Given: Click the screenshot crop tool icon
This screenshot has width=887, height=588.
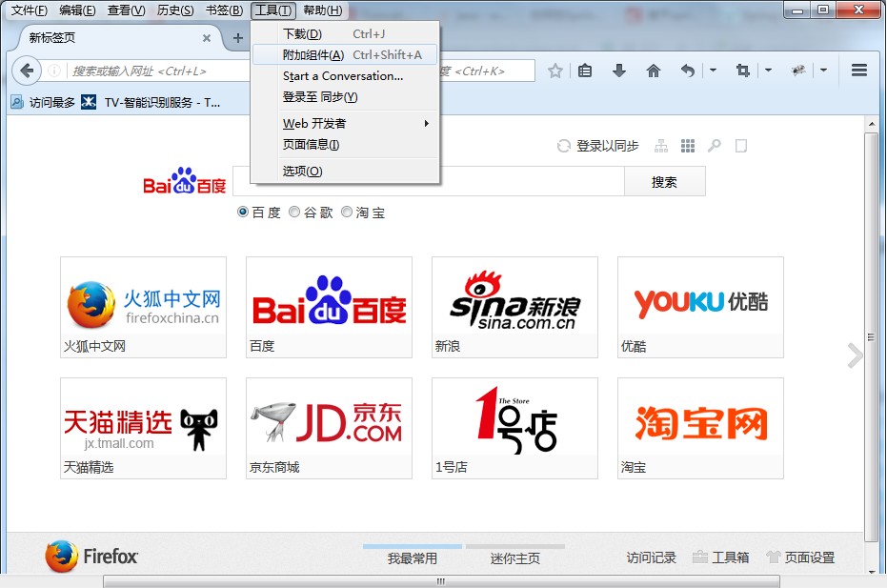Looking at the screenshot, I should pos(743,71).
